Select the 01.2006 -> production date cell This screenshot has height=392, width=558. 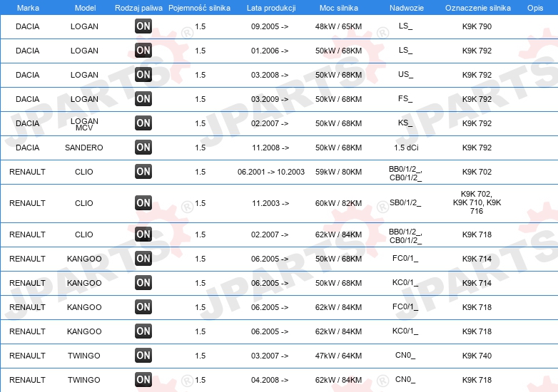click(x=270, y=51)
